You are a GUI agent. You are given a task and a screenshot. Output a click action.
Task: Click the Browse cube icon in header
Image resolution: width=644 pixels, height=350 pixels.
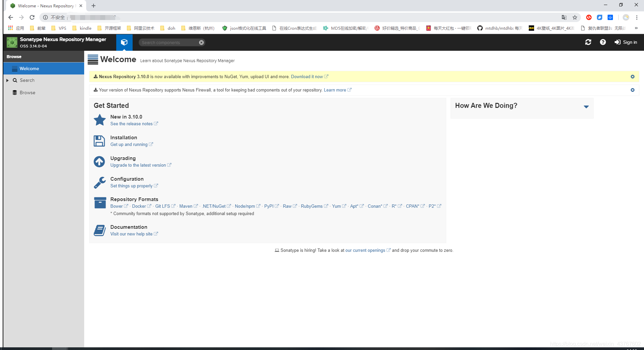pos(124,42)
